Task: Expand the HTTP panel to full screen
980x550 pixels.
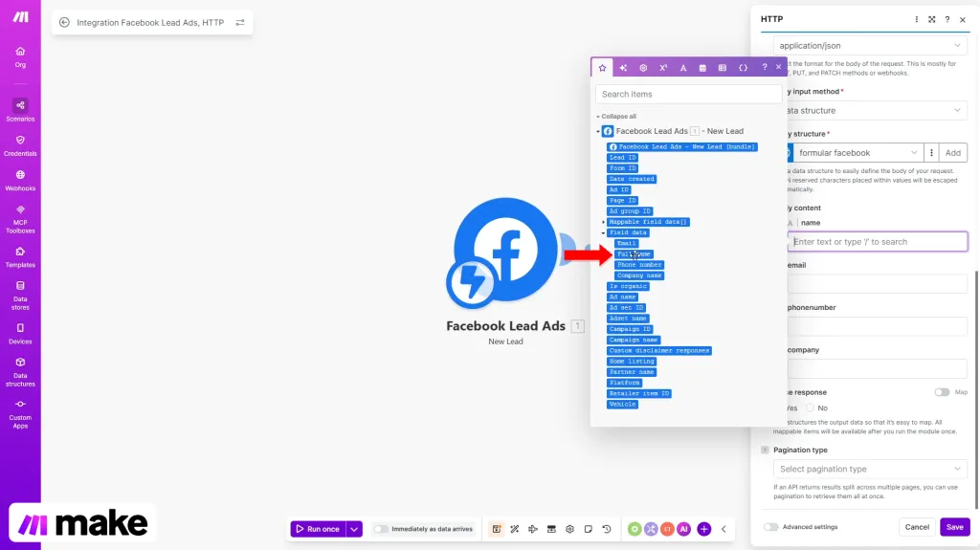Action: point(932,19)
